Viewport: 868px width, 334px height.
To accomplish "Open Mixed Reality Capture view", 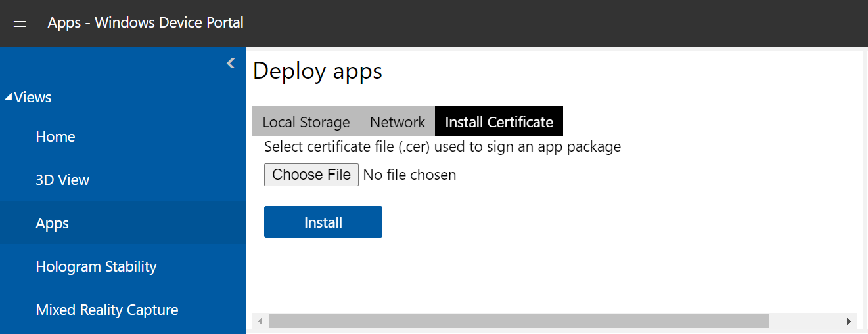I will point(123,310).
